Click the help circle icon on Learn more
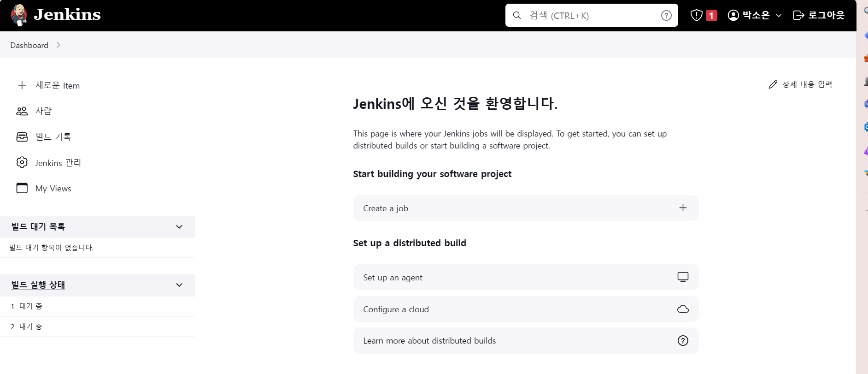Image resolution: width=868 pixels, height=374 pixels. point(683,340)
